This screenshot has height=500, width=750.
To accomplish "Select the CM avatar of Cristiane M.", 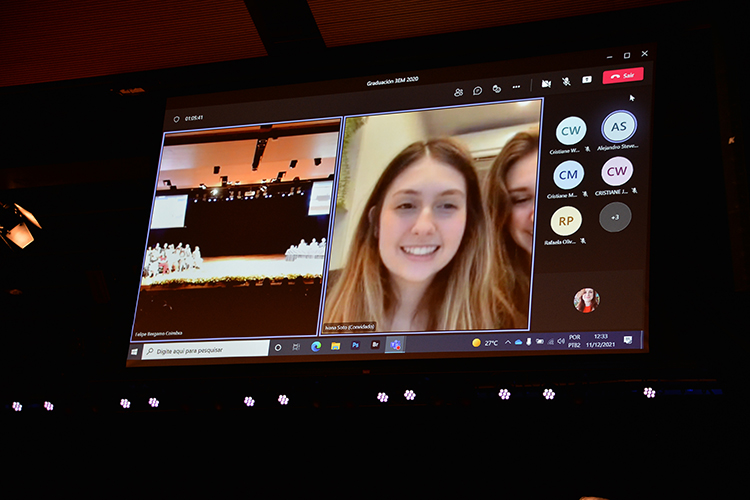I will click(568, 175).
